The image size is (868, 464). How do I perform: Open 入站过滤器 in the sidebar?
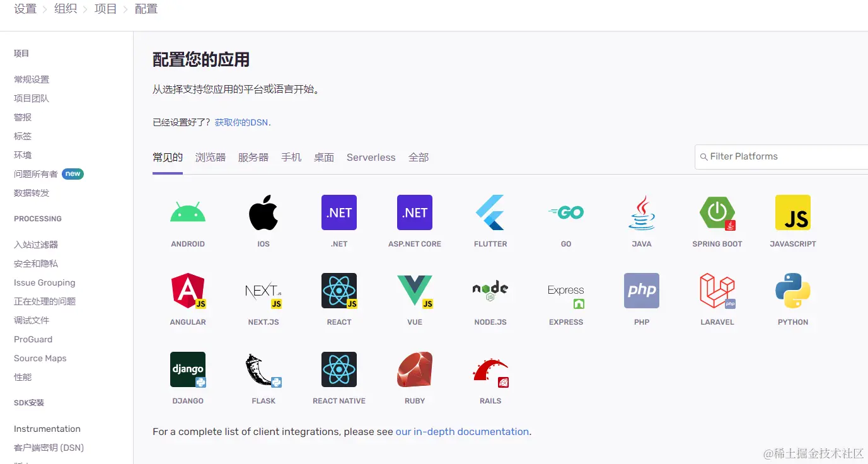click(36, 245)
